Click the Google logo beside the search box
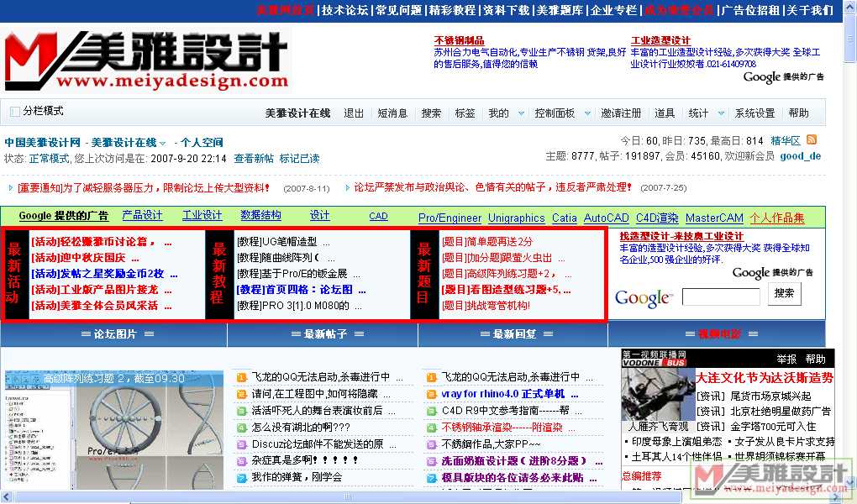857x504 pixels. coord(644,298)
